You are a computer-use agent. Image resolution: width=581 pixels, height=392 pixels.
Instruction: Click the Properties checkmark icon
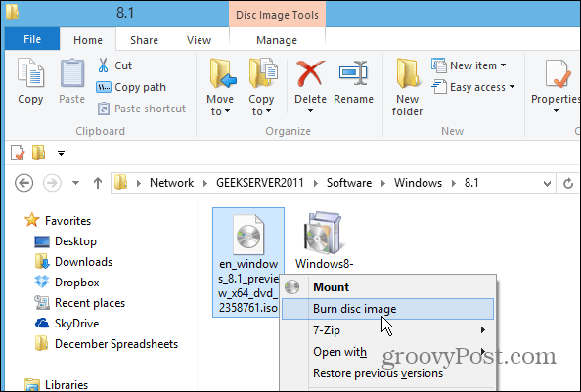pyautogui.click(x=558, y=74)
